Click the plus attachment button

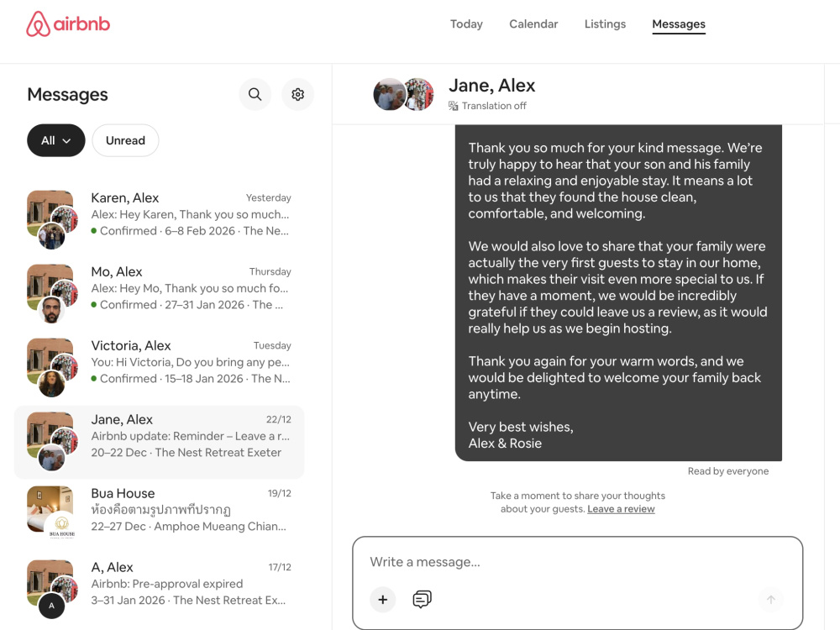pyautogui.click(x=382, y=600)
